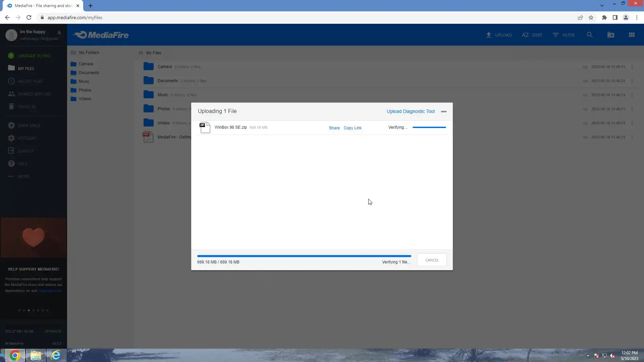Open MY FILES in the left sidebar

pyautogui.click(x=26, y=68)
